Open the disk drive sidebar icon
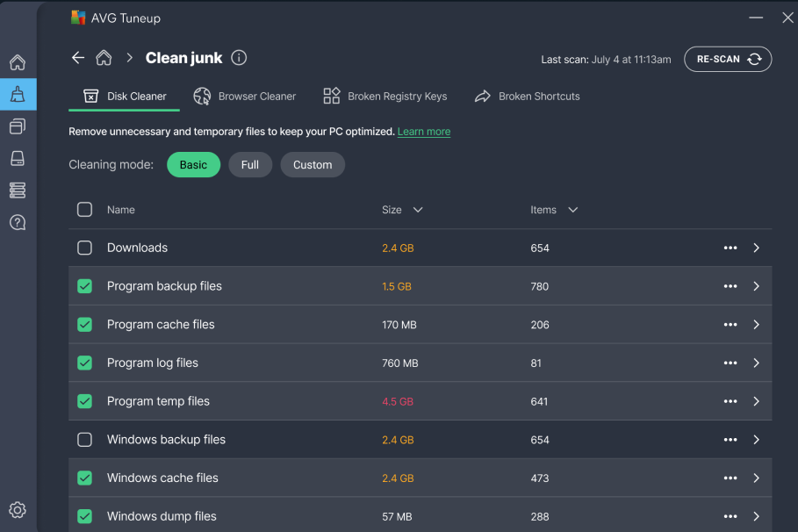This screenshot has height=532, width=798. point(18,158)
